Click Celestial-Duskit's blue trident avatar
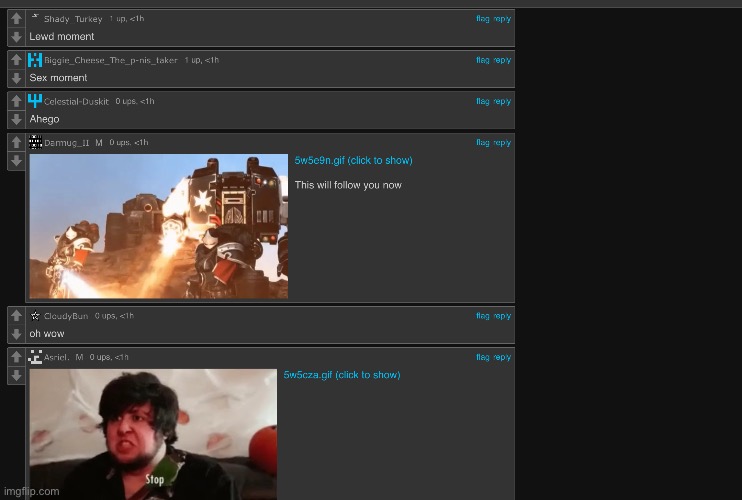742x500 pixels. pyautogui.click(x=35, y=101)
